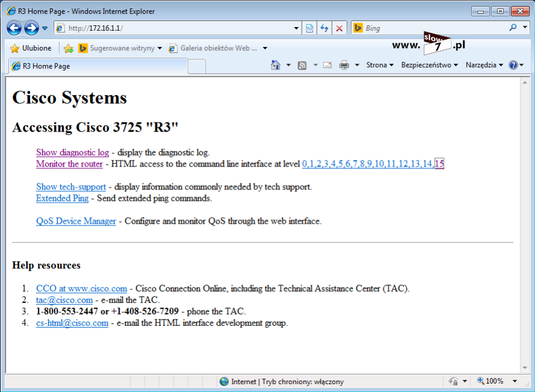This screenshot has width=535, height=392.
Task: Open the Strona page menu
Action: tap(380, 65)
